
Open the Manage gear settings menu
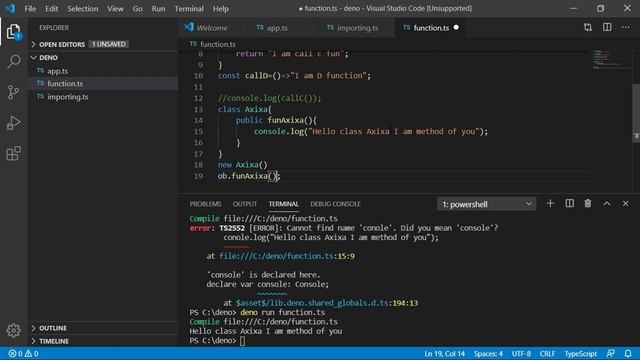[13, 330]
